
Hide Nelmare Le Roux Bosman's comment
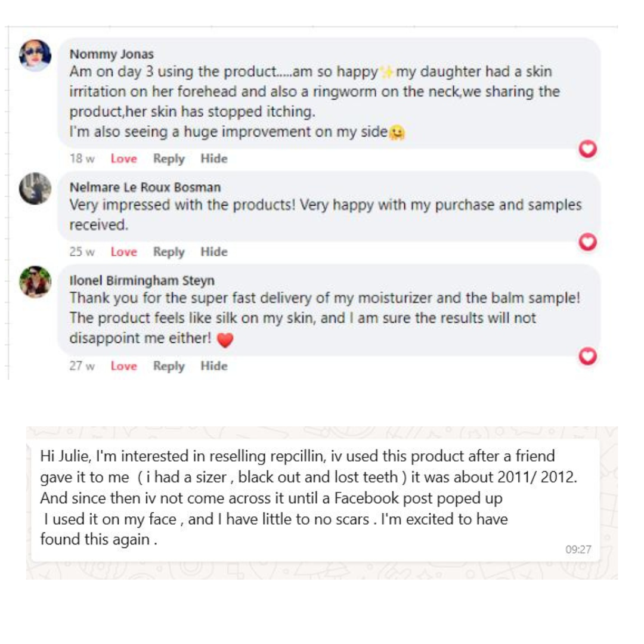pos(214,252)
